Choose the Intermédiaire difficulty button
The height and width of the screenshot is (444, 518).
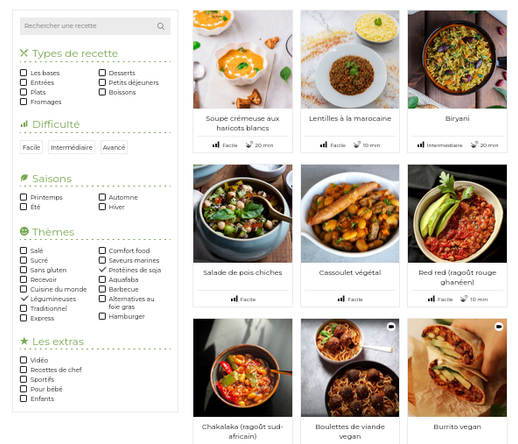click(72, 147)
